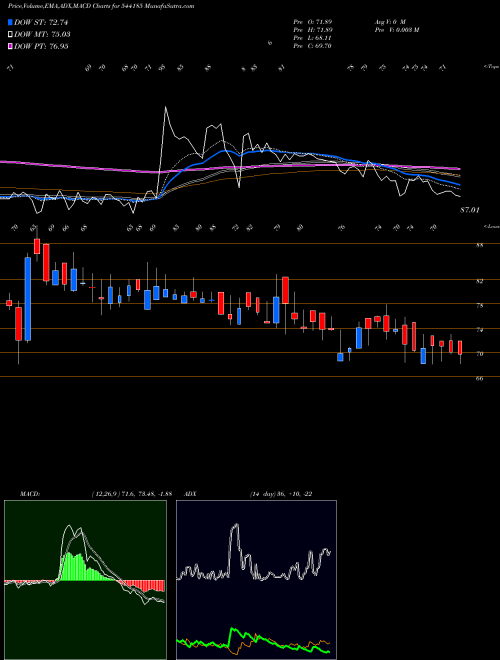Viewport: 500px width, 660px height.
Task: Click the tall blue candlestick near chart start
Action: (x=28, y=299)
